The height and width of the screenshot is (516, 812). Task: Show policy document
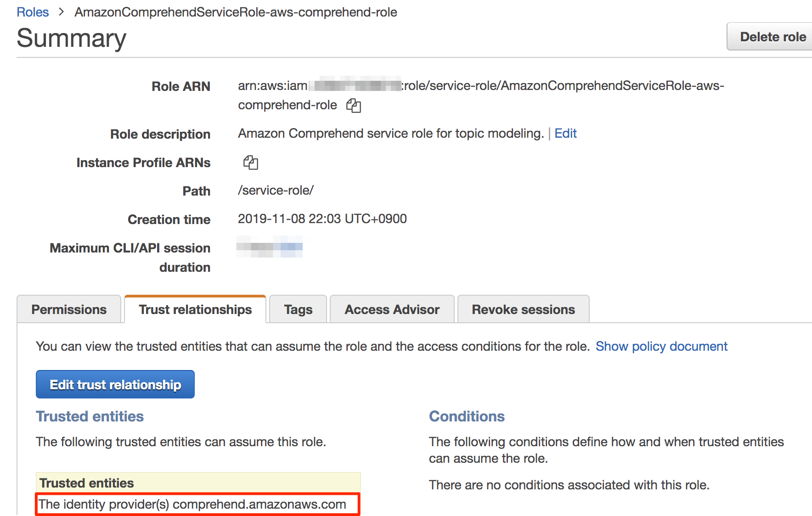click(661, 346)
